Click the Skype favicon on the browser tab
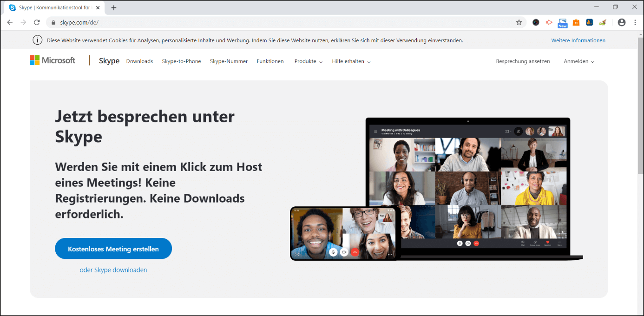 (12, 7)
